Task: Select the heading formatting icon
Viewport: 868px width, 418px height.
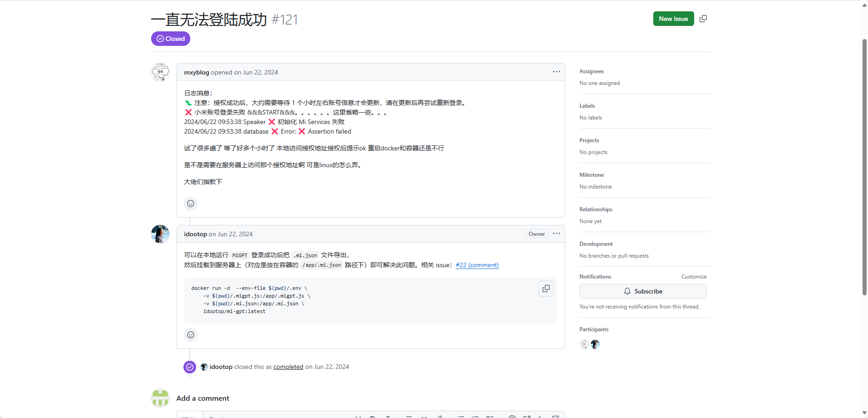Action: 359,416
